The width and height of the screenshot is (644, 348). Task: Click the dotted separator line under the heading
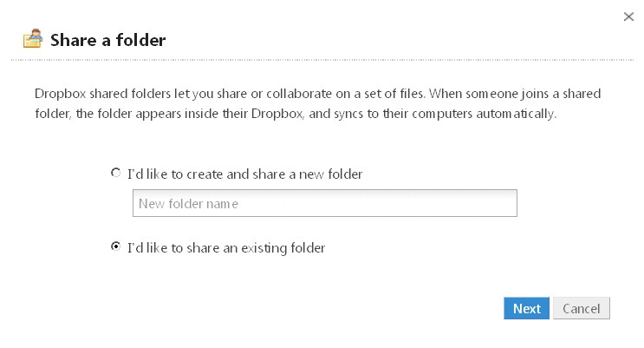322,60
